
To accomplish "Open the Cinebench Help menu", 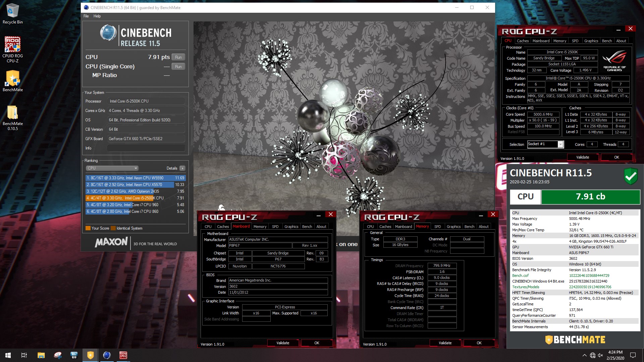I will click(x=97, y=16).
